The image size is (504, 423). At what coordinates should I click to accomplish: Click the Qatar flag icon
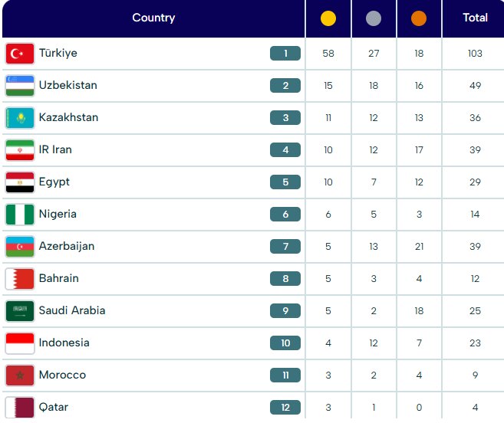click(20, 407)
